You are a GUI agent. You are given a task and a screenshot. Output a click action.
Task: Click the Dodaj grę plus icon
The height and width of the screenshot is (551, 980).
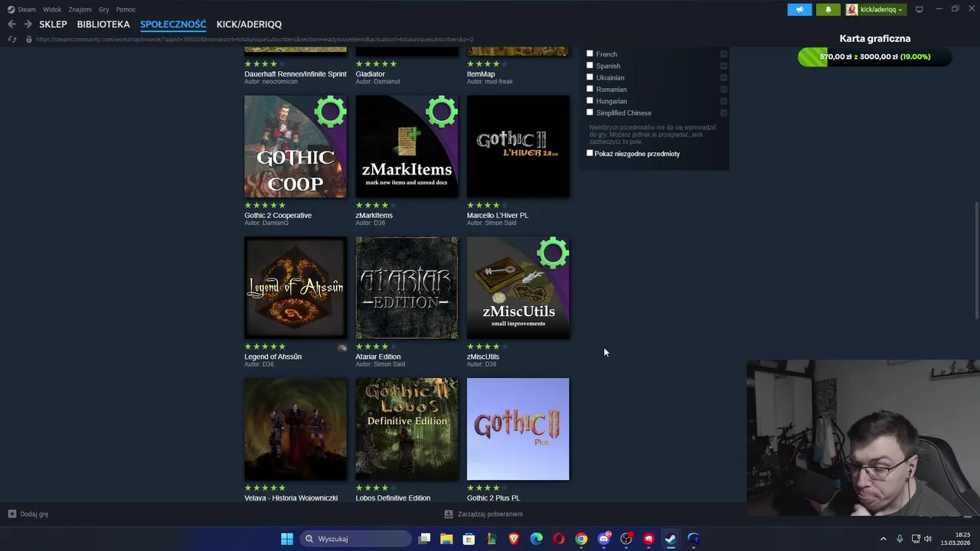(x=12, y=514)
